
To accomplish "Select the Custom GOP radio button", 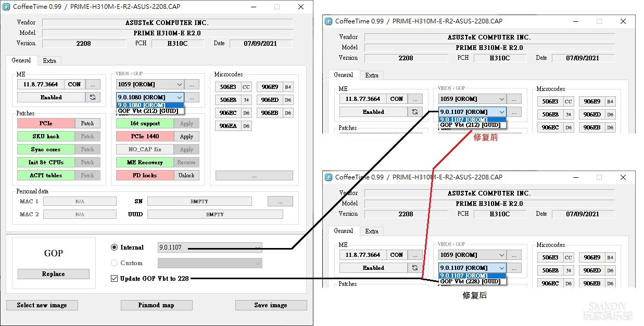I will 115,263.
